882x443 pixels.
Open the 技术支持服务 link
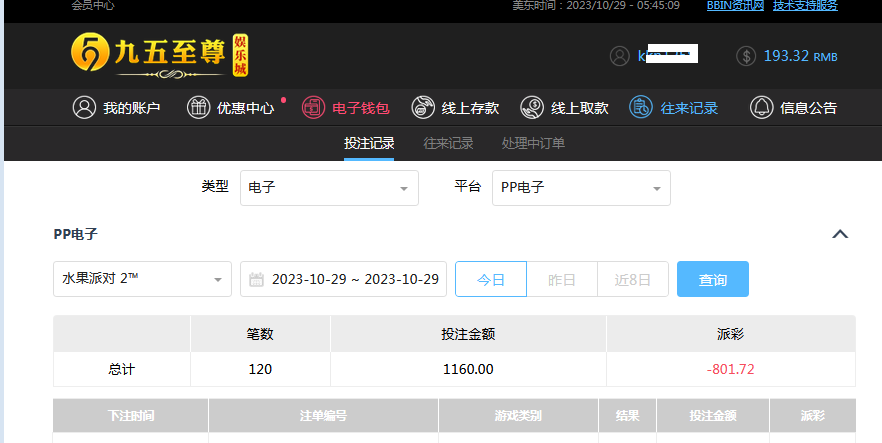(x=806, y=6)
